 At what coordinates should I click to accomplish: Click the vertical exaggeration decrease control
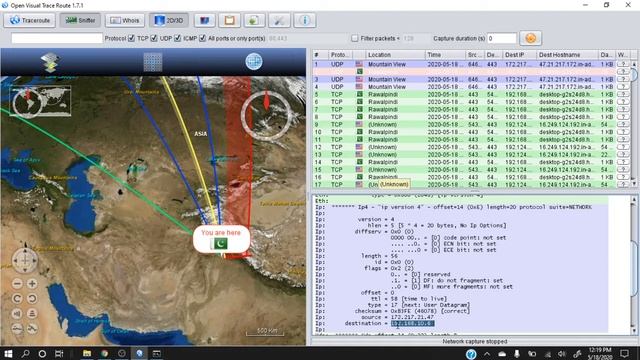point(17,328)
